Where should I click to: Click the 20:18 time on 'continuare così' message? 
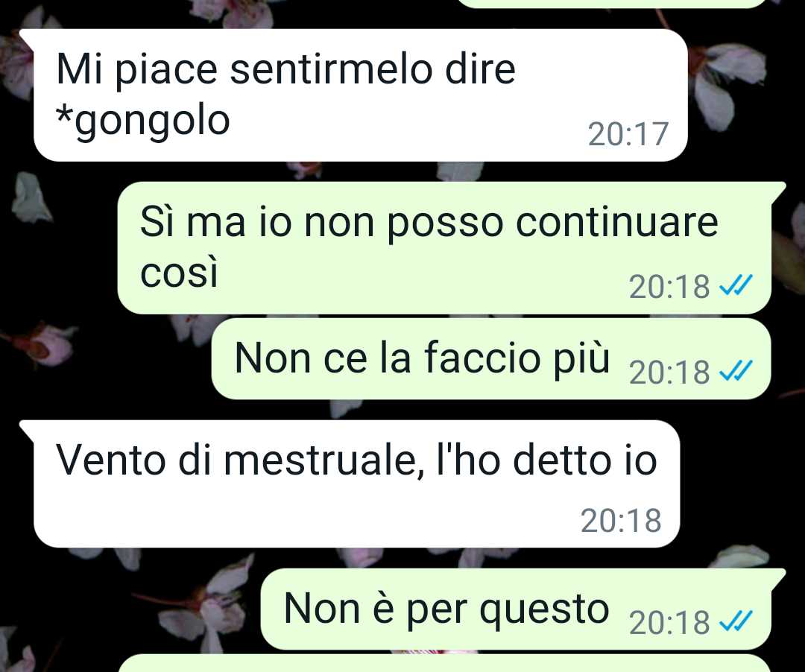[669, 287]
